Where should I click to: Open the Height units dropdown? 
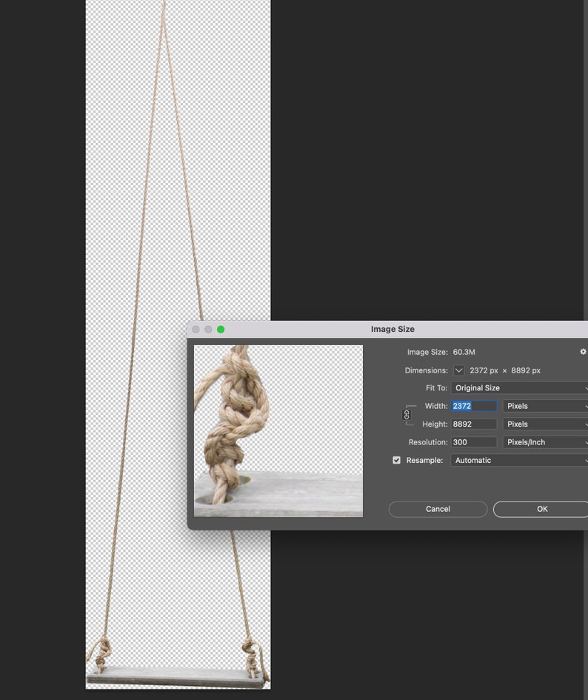[545, 424]
